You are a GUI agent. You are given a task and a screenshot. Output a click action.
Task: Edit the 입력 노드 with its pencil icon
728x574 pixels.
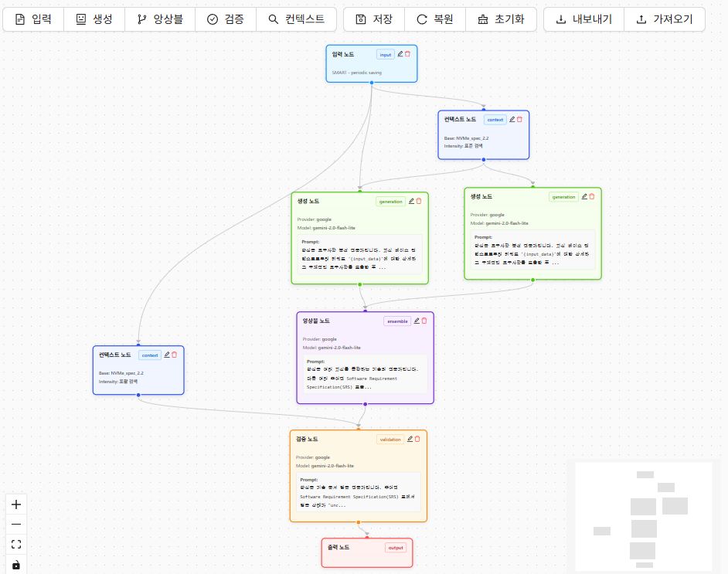(400, 54)
